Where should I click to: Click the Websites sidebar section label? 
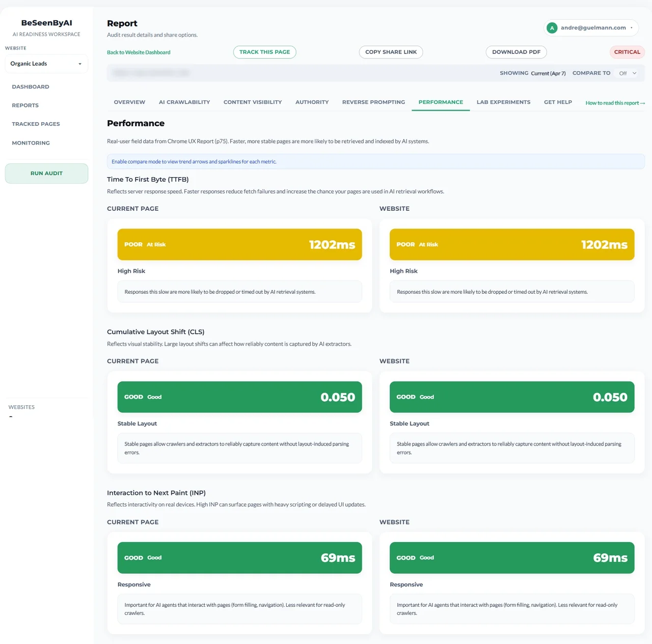click(x=21, y=407)
